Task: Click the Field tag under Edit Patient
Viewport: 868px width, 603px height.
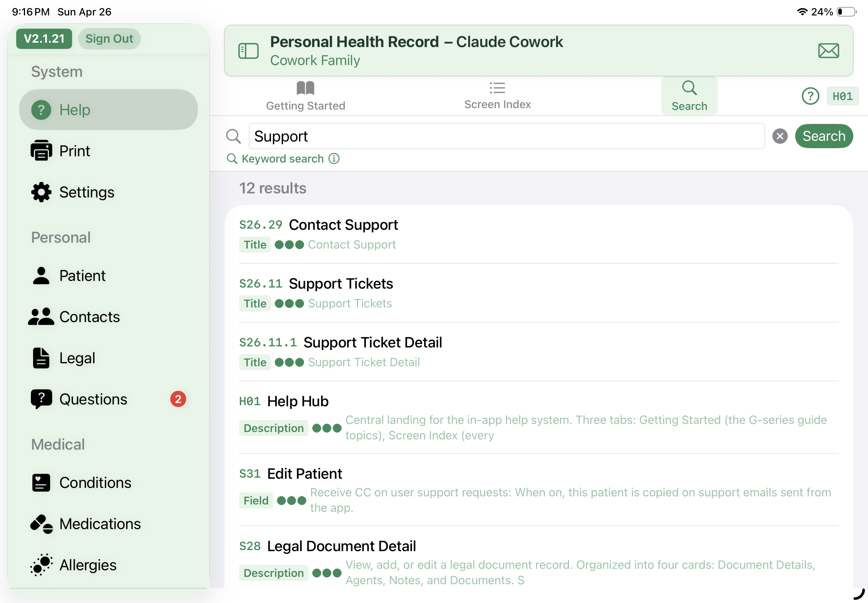Action: coord(256,501)
